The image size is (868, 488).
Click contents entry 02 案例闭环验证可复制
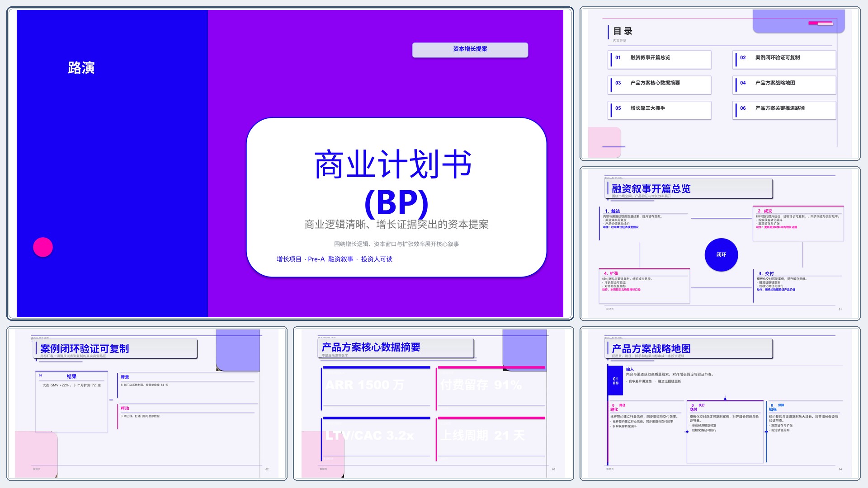(x=784, y=60)
